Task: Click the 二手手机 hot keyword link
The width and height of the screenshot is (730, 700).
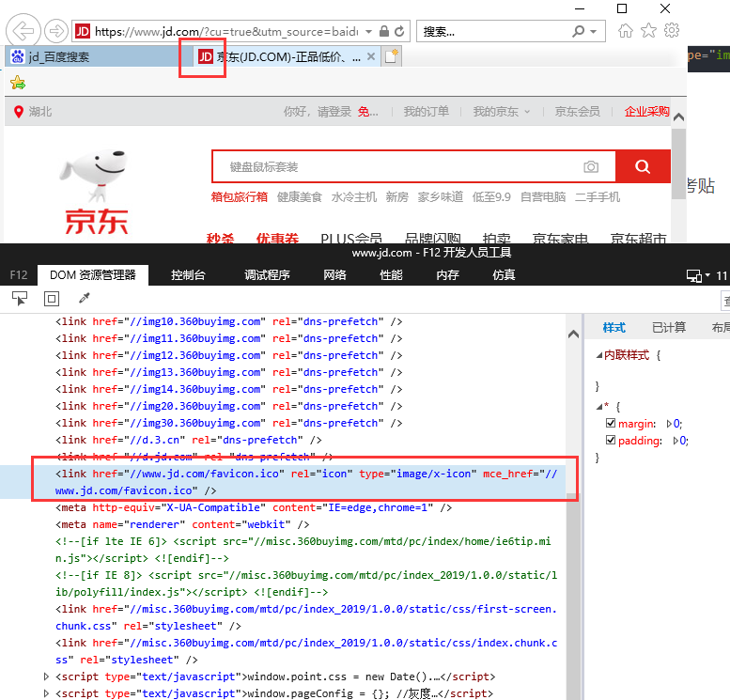Action: pyautogui.click(x=598, y=197)
